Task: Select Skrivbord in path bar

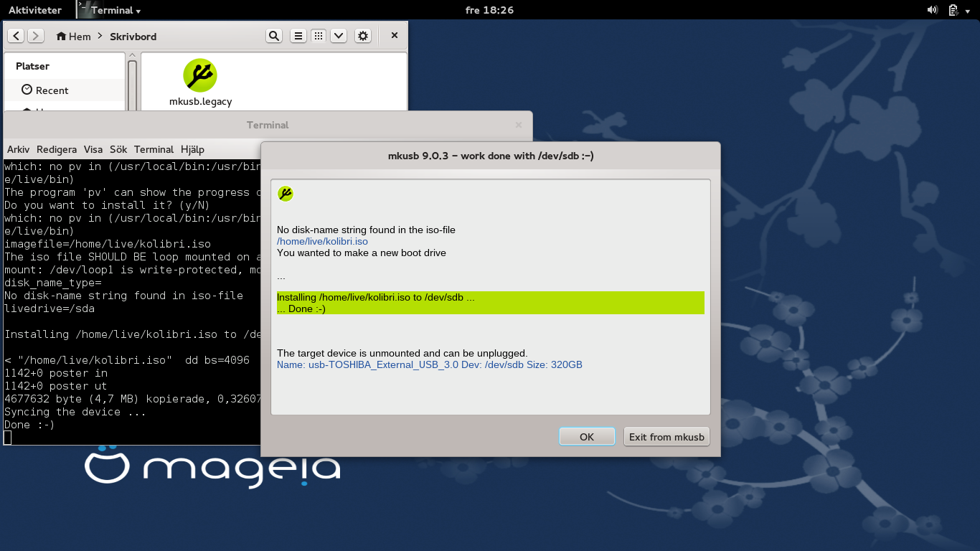Action: (x=133, y=36)
